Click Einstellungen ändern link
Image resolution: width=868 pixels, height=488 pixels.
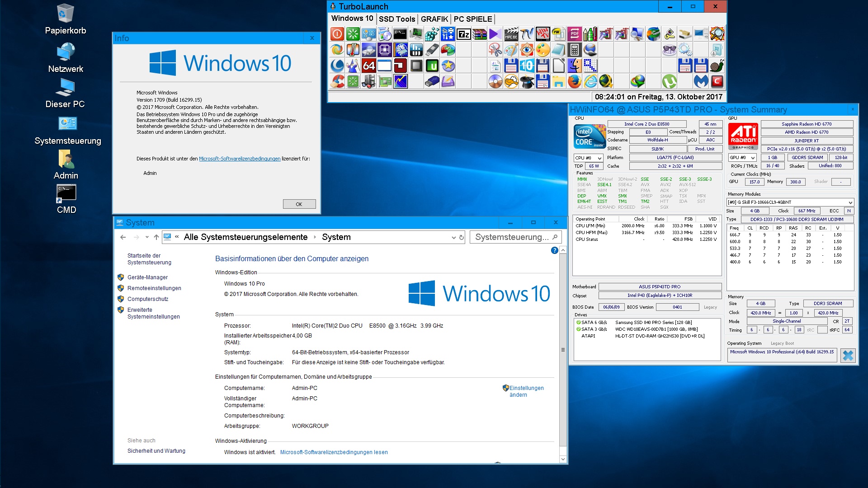coord(526,391)
